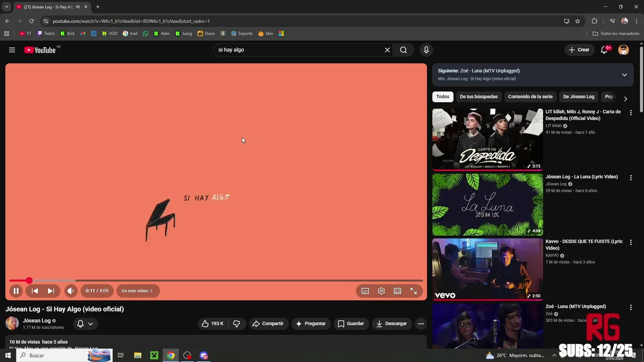Open 'Todos los marcadores' folder
Screen dimensions: 644x362
(616, 34)
